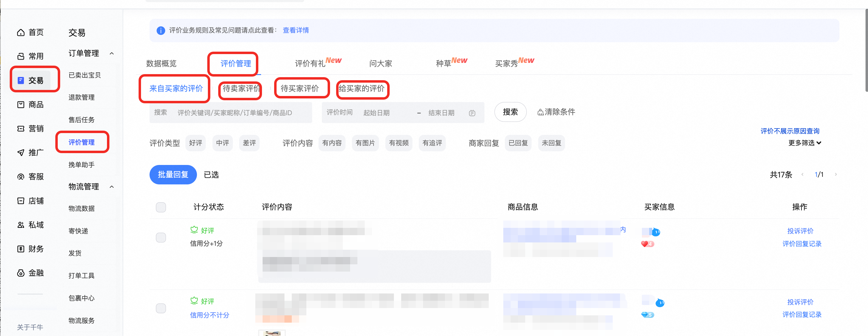Click the blue info icon in notice banner
The image size is (868, 336).
[x=161, y=30]
